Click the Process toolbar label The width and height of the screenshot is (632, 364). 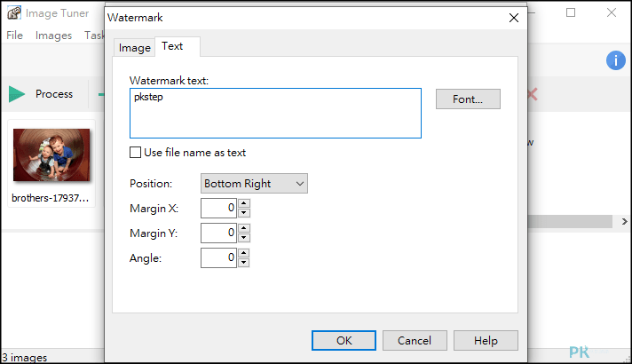point(54,94)
